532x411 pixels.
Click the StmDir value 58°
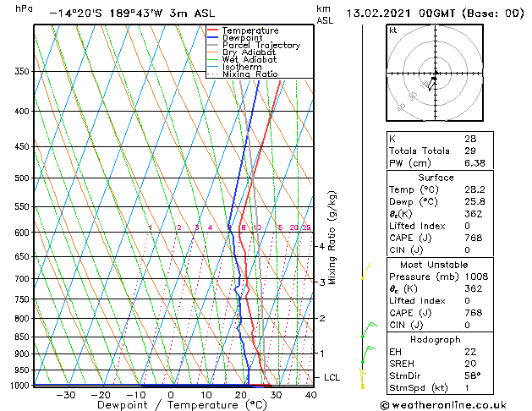[x=473, y=375]
